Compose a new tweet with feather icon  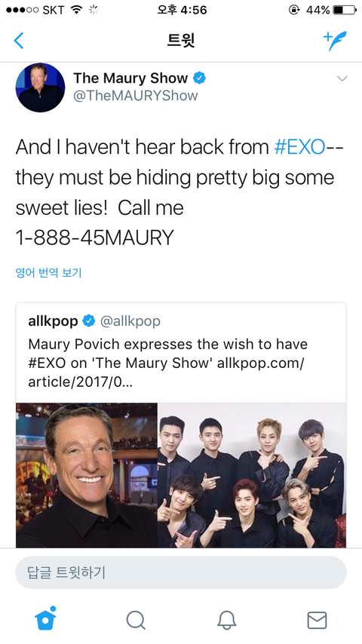pos(335,41)
